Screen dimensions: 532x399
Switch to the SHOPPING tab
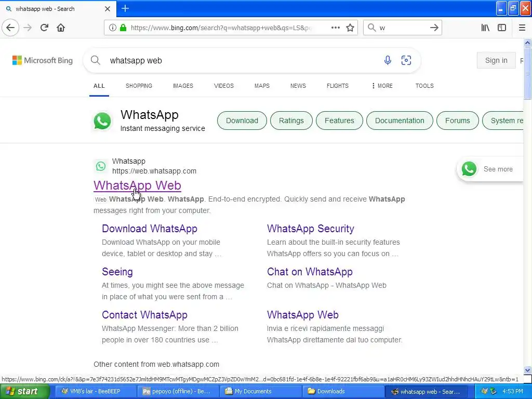pos(139,86)
